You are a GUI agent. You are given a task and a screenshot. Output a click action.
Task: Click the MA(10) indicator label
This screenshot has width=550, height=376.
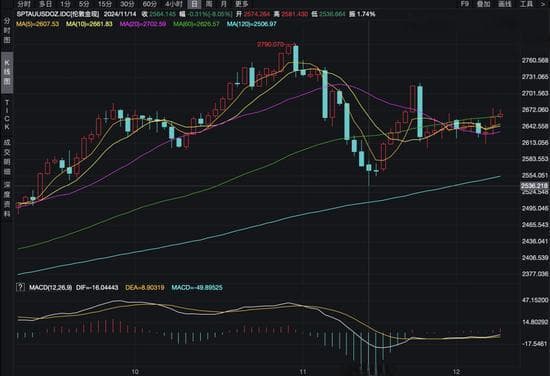(x=89, y=24)
